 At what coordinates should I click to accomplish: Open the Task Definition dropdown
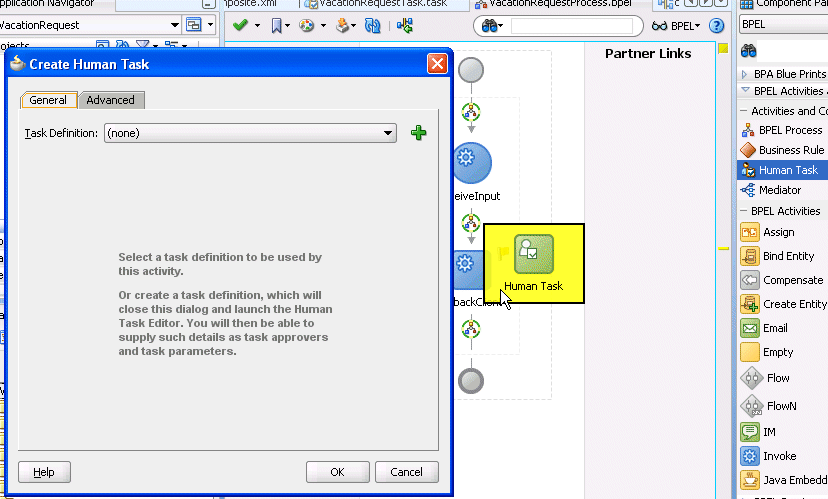(388, 133)
